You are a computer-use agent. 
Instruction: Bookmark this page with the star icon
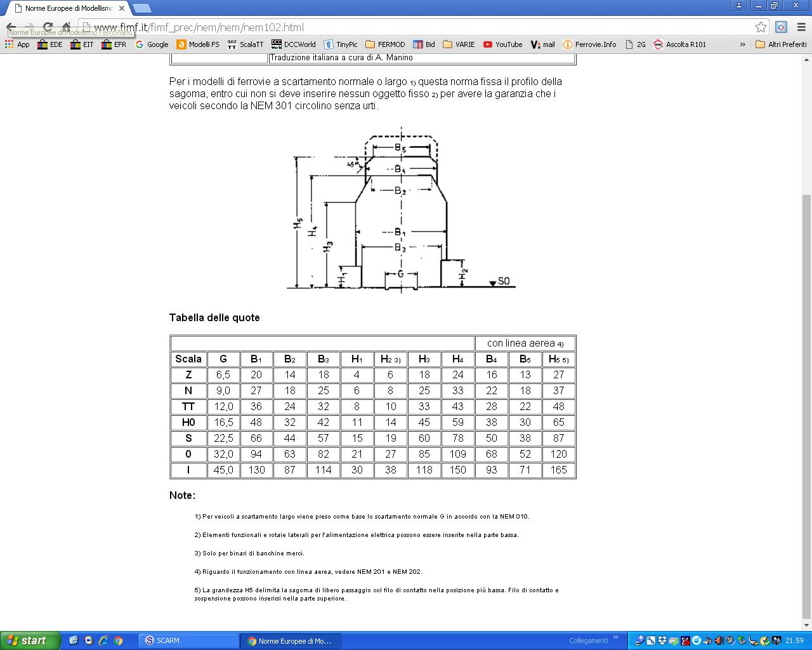pyautogui.click(x=761, y=27)
